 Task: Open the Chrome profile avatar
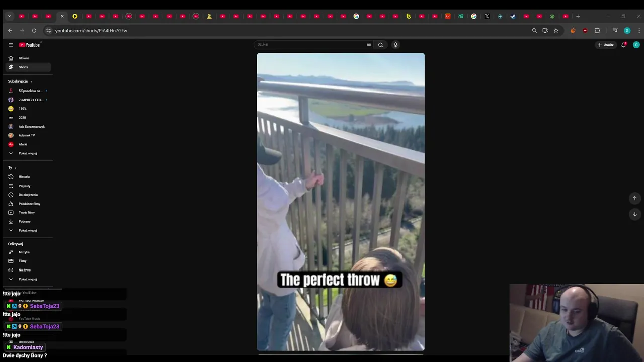click(x=627, y=31)
